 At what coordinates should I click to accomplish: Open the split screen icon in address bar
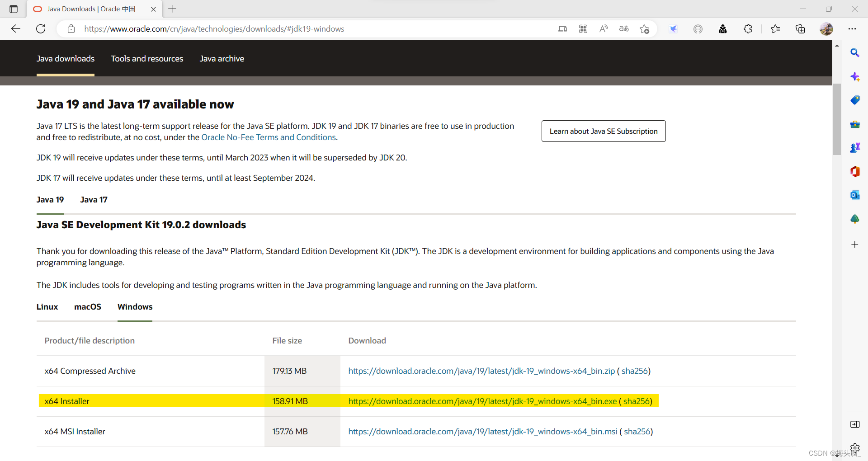pyautogui.click(x=562, y=29)
